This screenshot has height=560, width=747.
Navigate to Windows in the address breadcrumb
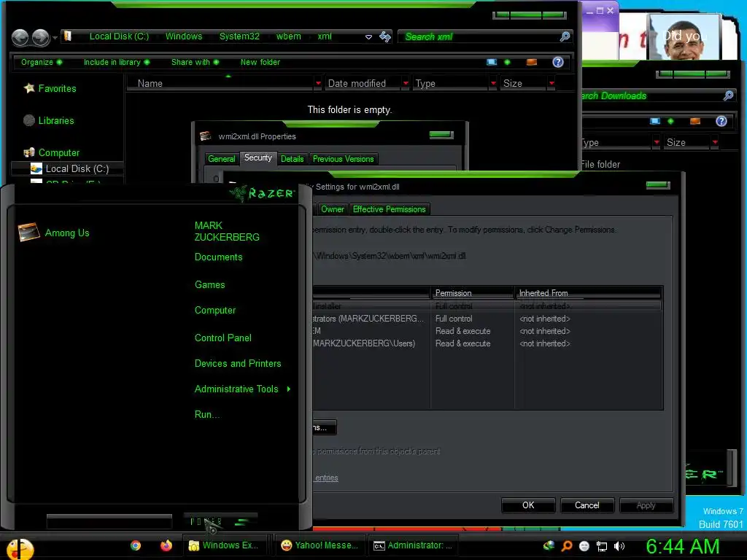(183, 36)
